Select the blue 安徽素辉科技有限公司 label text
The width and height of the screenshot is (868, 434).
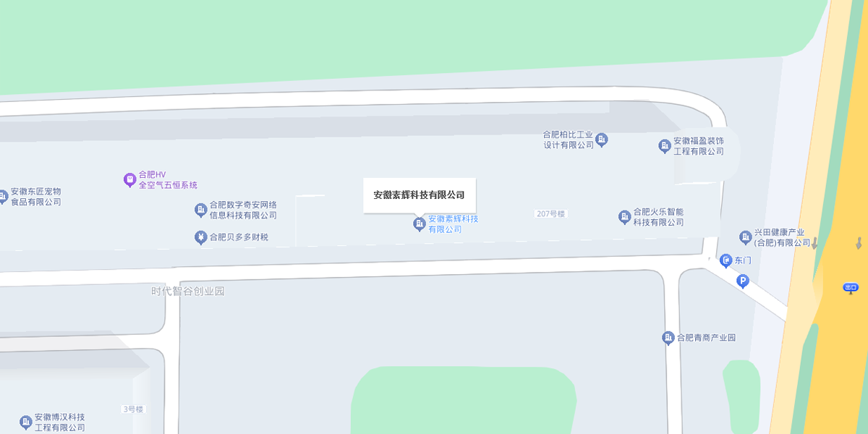(453, 224)
